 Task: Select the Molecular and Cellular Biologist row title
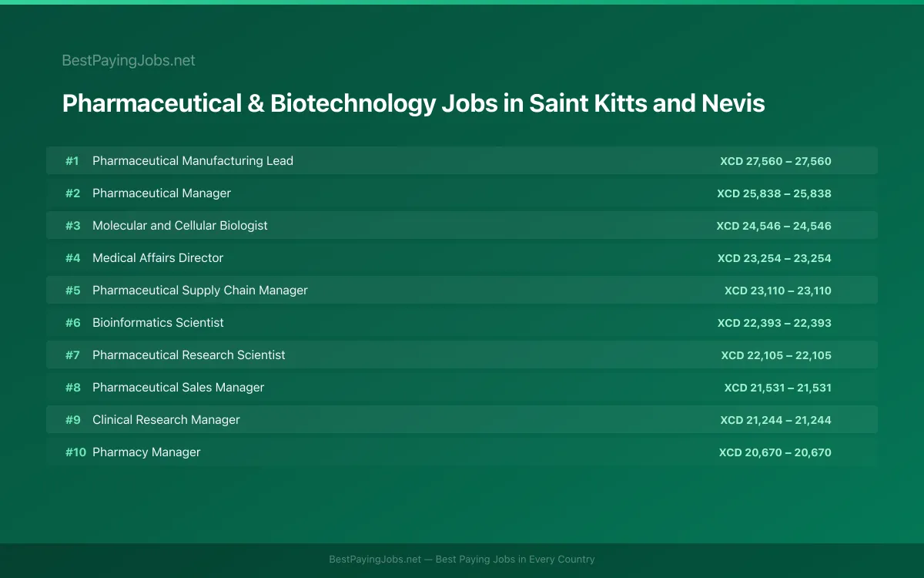(x=180, y=226)
